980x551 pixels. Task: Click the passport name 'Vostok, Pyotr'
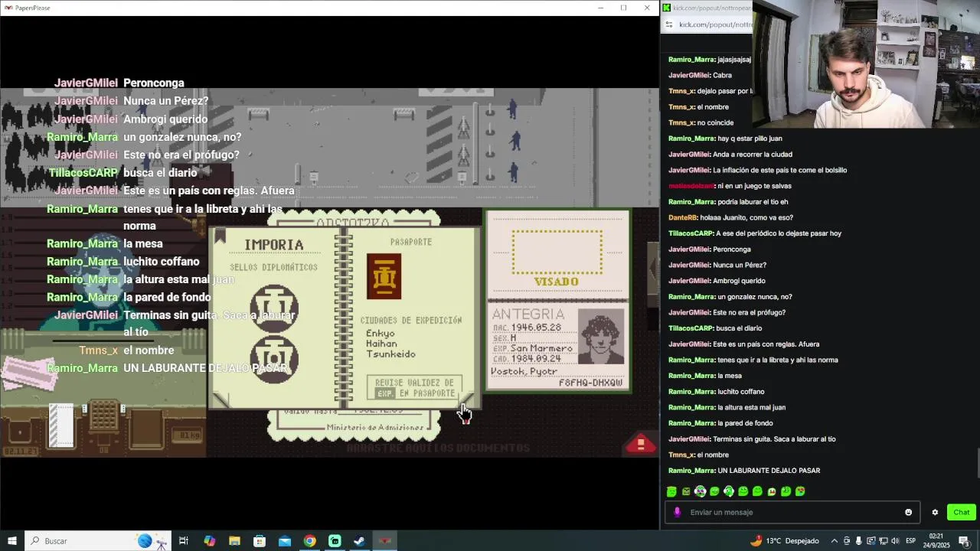(524, 372)
